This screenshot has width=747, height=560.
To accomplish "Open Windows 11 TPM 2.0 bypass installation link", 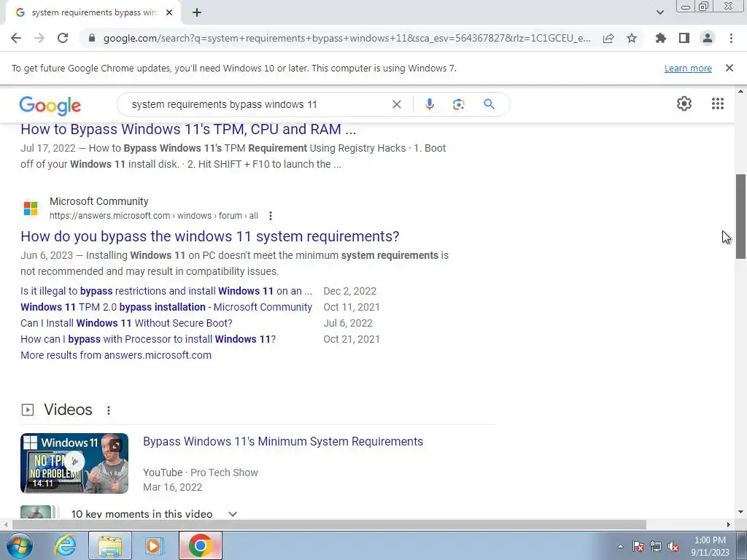I will coord(166,307).
